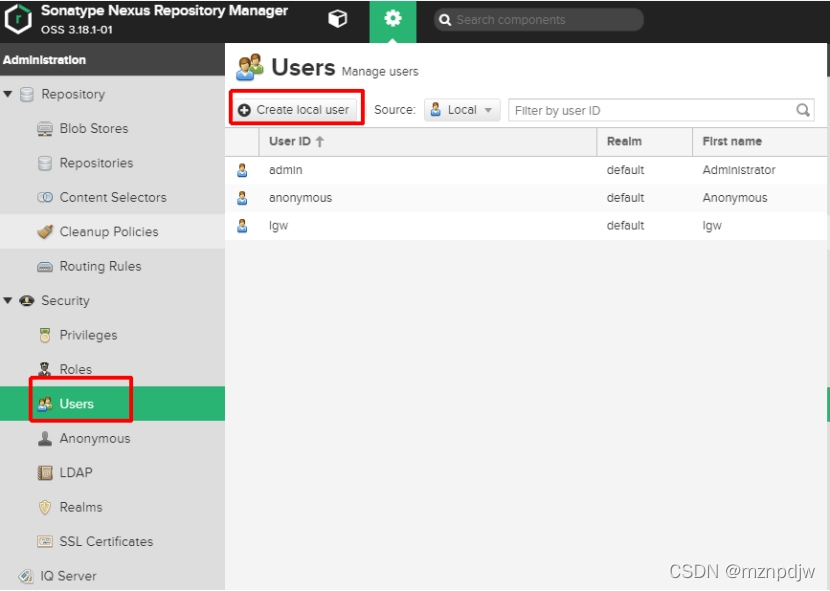This screenshot has width=830, height=591.
Task: Click into the Search components field
Action: coord(538,20)
